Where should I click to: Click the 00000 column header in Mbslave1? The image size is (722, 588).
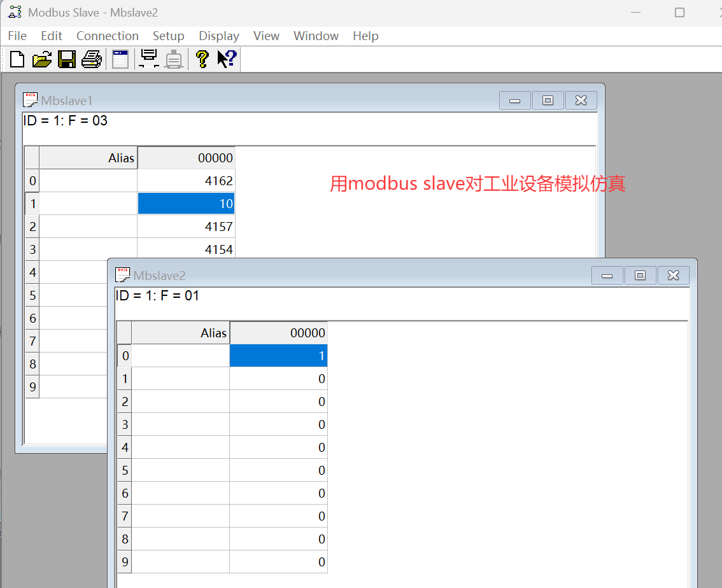tap(186, 158)
